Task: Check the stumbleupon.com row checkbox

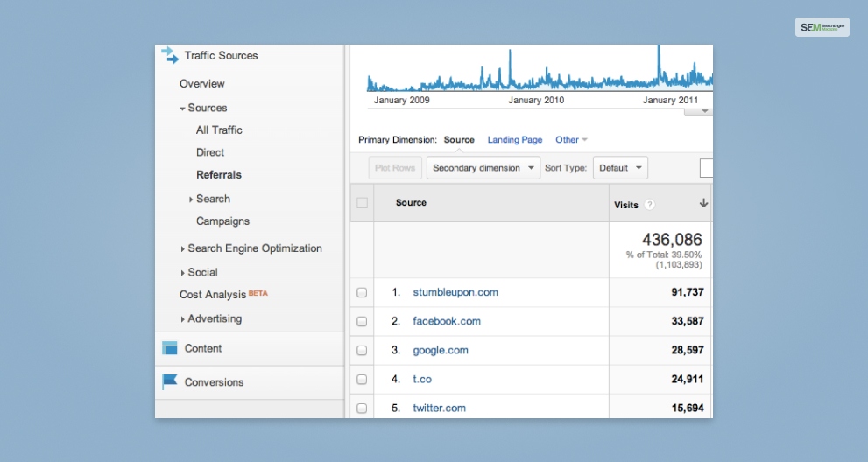Action: (362, 292)
